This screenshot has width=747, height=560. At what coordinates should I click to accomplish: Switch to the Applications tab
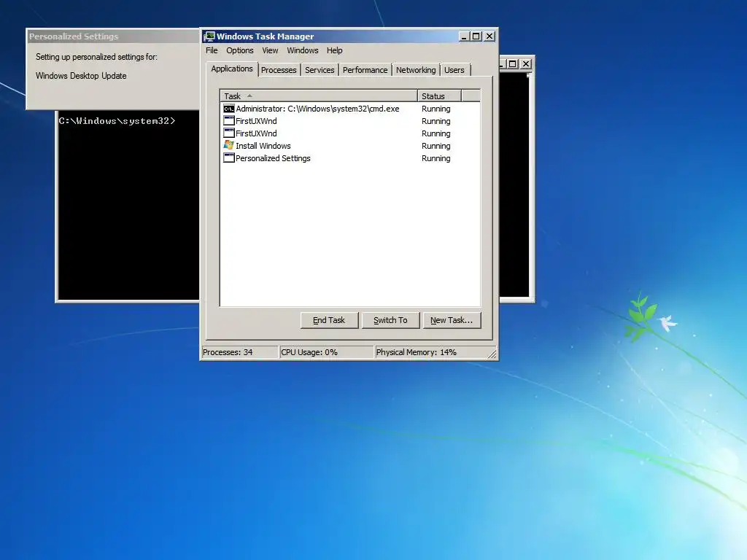coord(232,69)
